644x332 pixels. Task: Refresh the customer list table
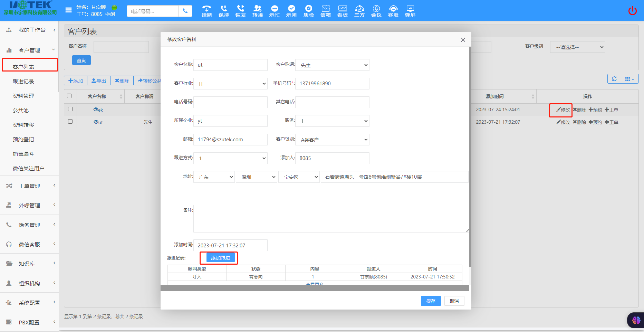(614, 79)
